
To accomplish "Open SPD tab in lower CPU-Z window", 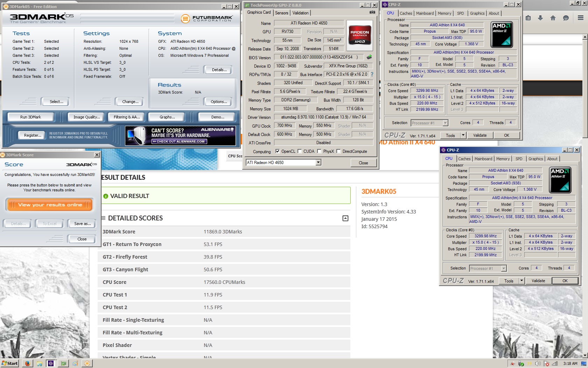I will point(519,159).
